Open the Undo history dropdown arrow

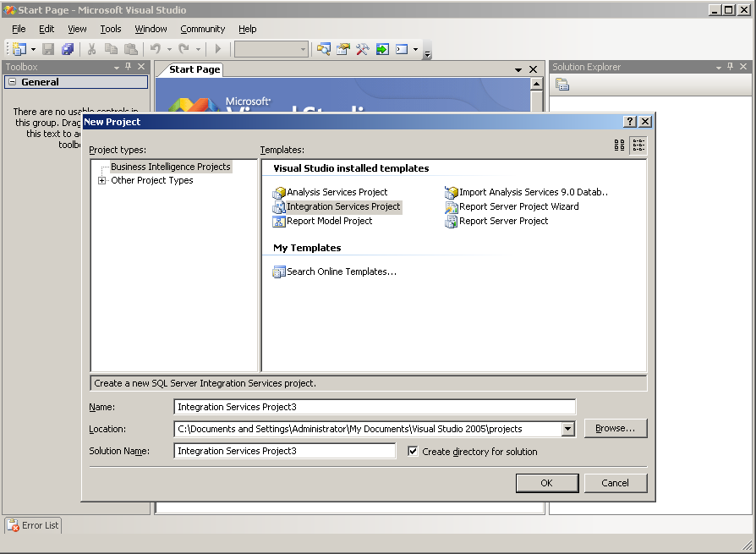(x=169, y=49)
